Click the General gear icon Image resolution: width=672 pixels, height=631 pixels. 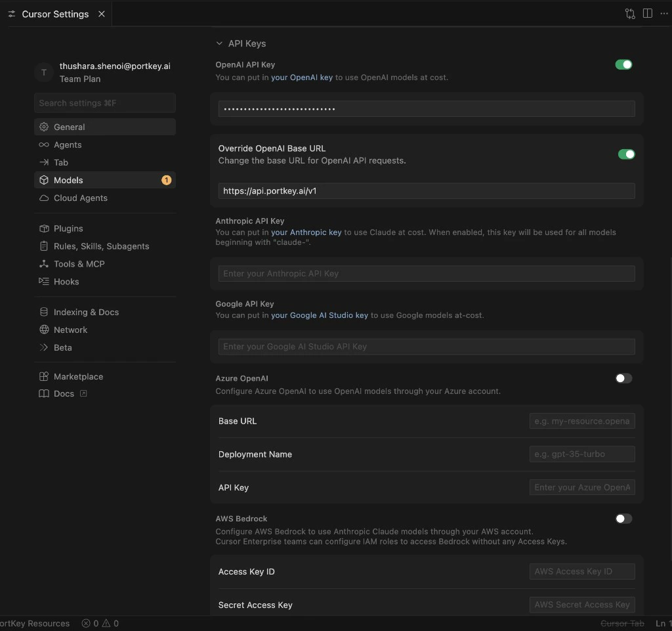point(44,127)
